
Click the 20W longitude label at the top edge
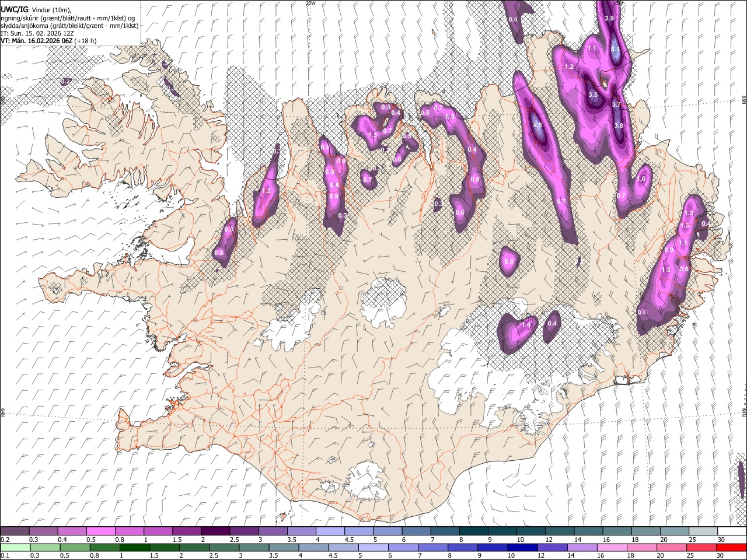(x=310, y=2)
